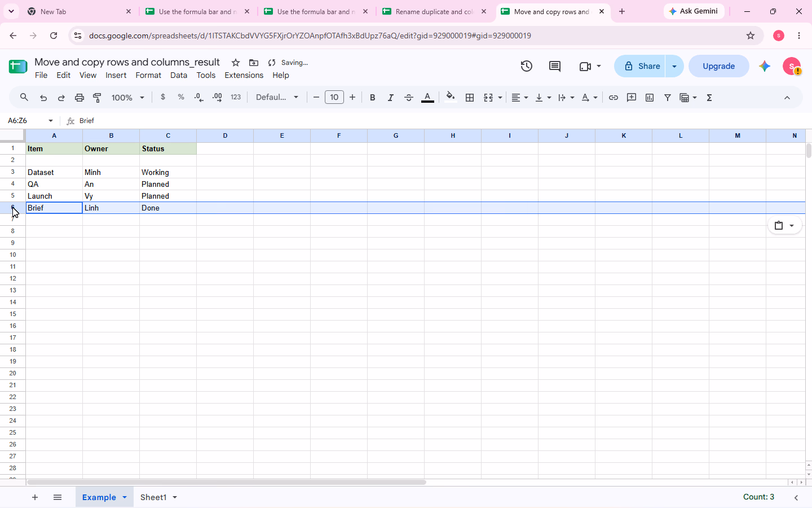
Task: Apply percent format icon
Action: (181, 97)
